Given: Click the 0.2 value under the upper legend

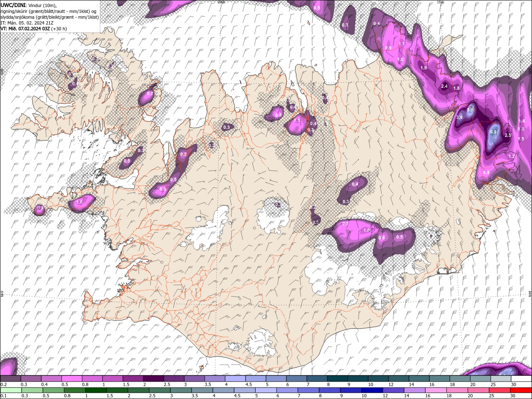Looking at the screenshot, I should pyautogui.click(x=3, y=384).
